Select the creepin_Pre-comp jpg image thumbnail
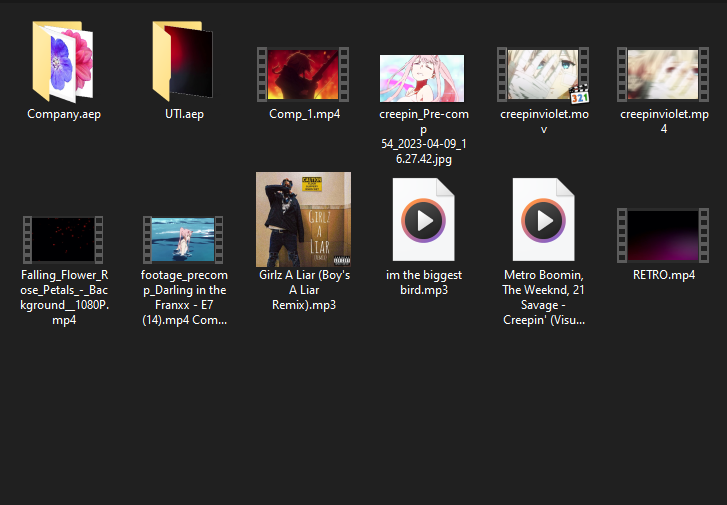This screenshot has height=505, width=727. coord(422,78)
